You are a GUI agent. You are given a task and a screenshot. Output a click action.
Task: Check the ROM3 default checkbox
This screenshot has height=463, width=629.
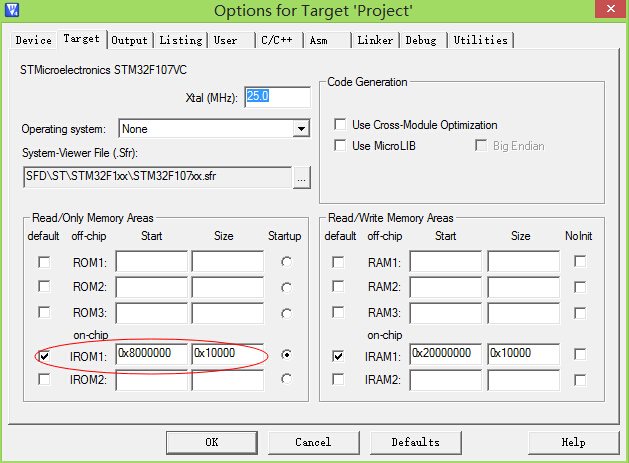pyautogui.click(x=44, y=312)
